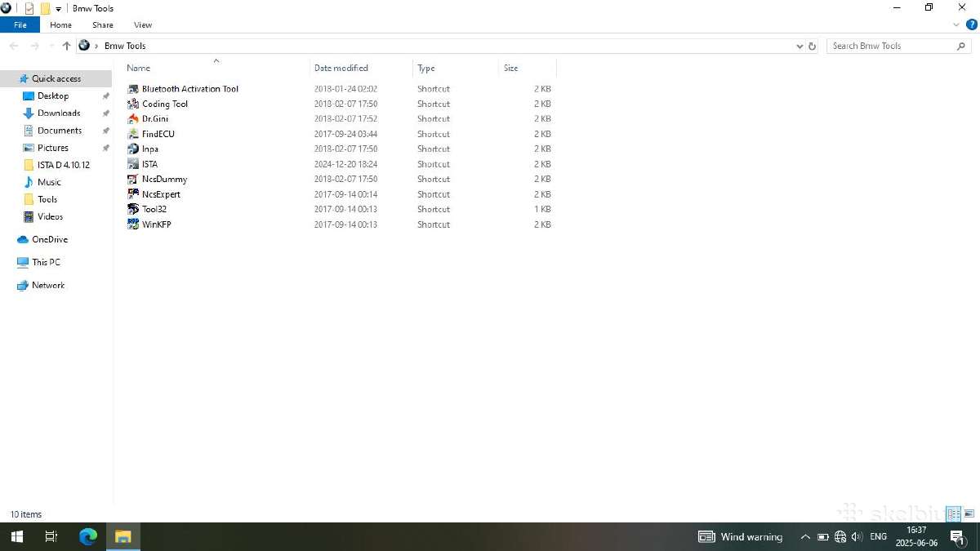Navigate back with the back arrow
980x551 pixels.
point(14,46)
